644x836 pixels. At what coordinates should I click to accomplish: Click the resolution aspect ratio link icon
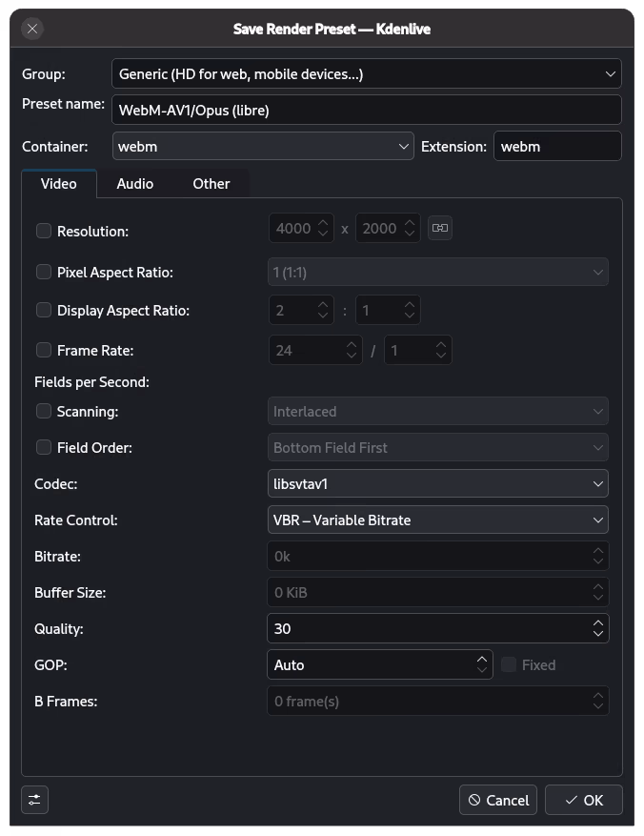tap(439, 228)
